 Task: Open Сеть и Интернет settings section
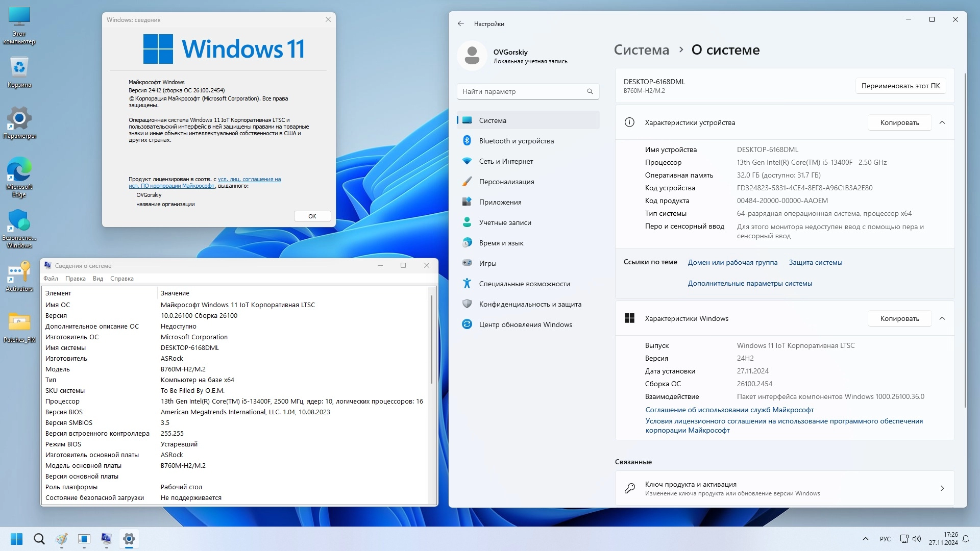506,161
